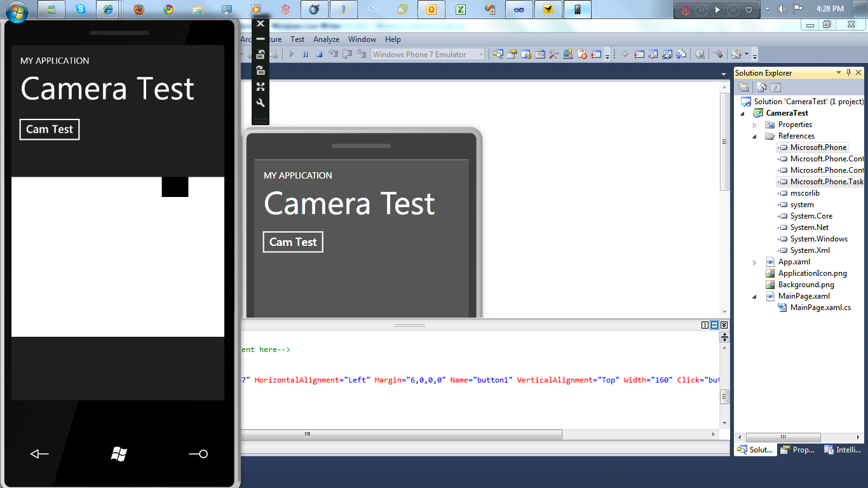Click the system clock showing 4:28 PM
The image size is (868, 488).
pos(829,9)
